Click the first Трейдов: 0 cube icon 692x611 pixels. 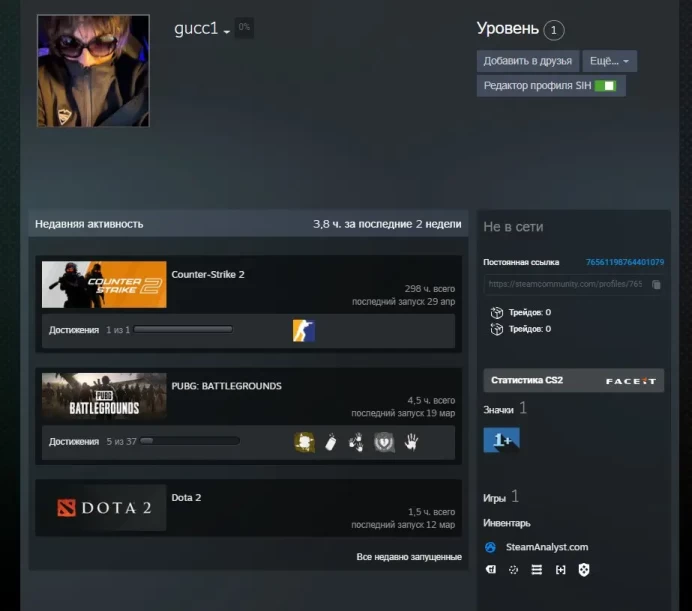point(496,312)
